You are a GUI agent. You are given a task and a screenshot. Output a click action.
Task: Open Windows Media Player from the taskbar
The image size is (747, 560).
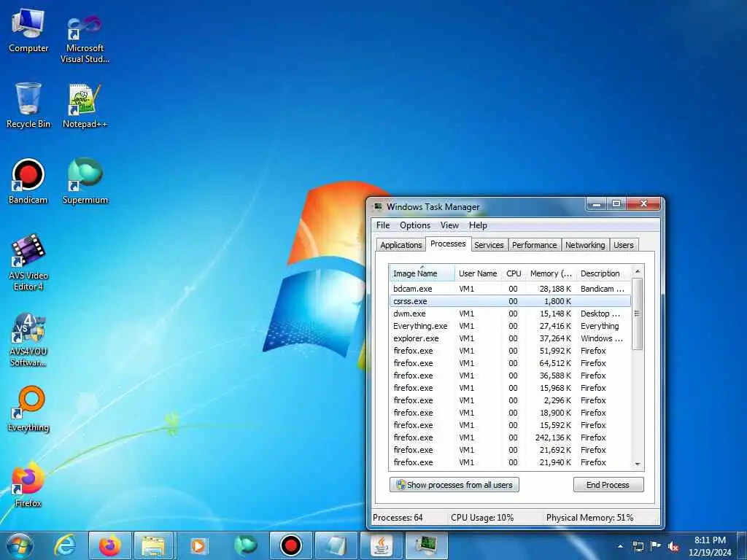pyautogui.click(x=200, y=545)
